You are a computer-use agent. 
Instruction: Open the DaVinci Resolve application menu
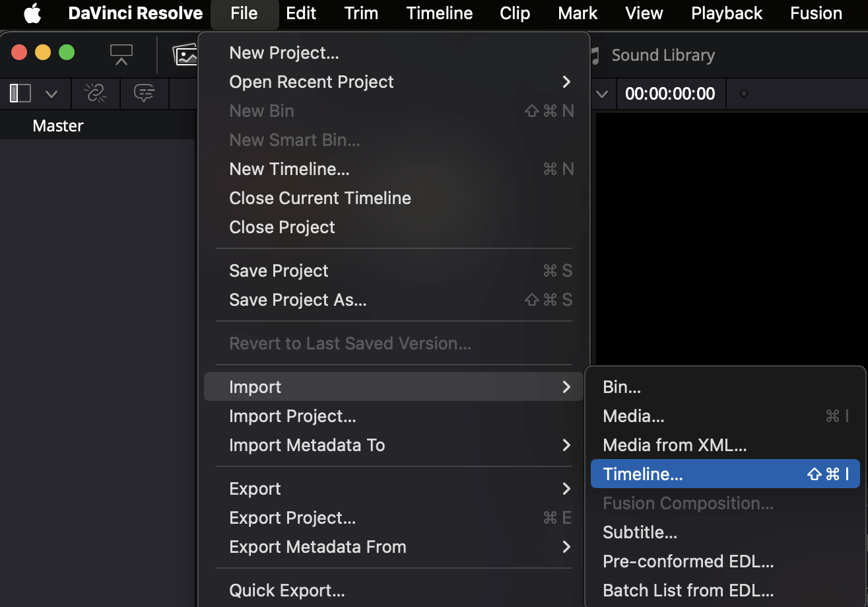(x=135, y=13)
